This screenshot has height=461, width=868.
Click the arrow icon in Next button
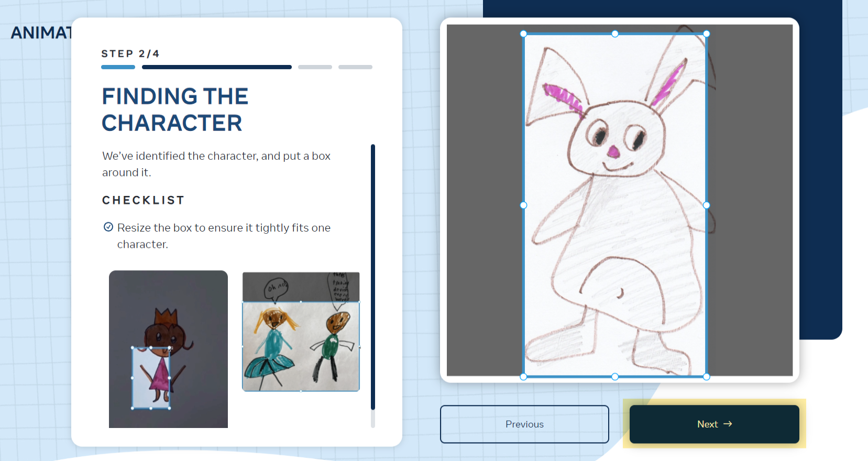pos(728,424)
